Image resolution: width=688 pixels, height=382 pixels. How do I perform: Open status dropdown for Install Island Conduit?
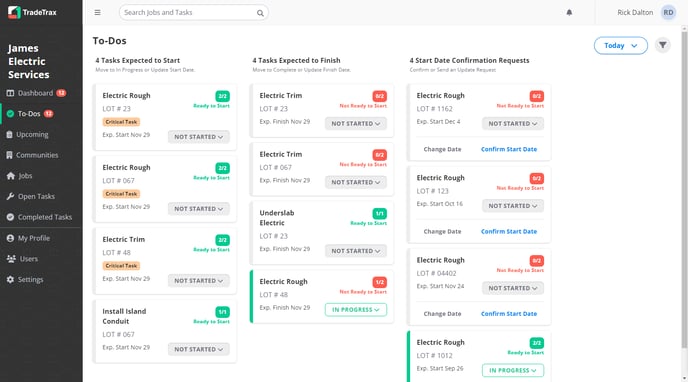coord(198,349)
